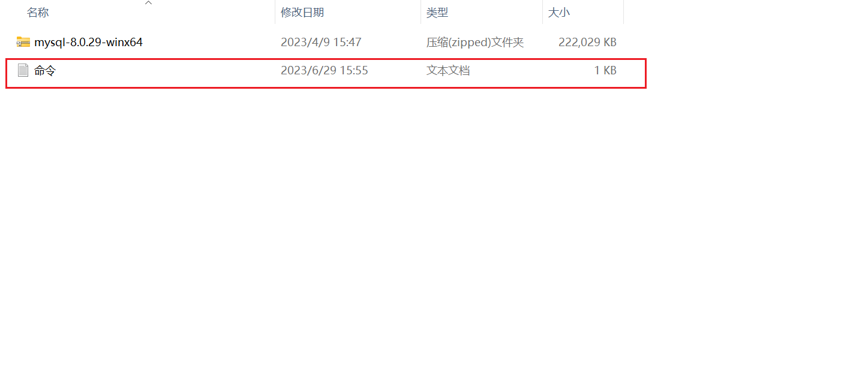Click the 222,029 KB size cell
Viewport: 868px width, 383px height.
point(587,43)
